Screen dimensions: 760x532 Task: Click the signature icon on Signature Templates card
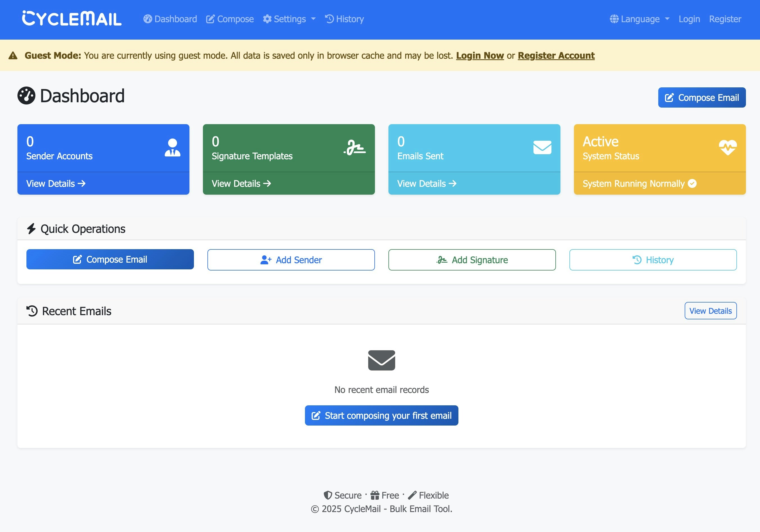(x=355, y=147)
